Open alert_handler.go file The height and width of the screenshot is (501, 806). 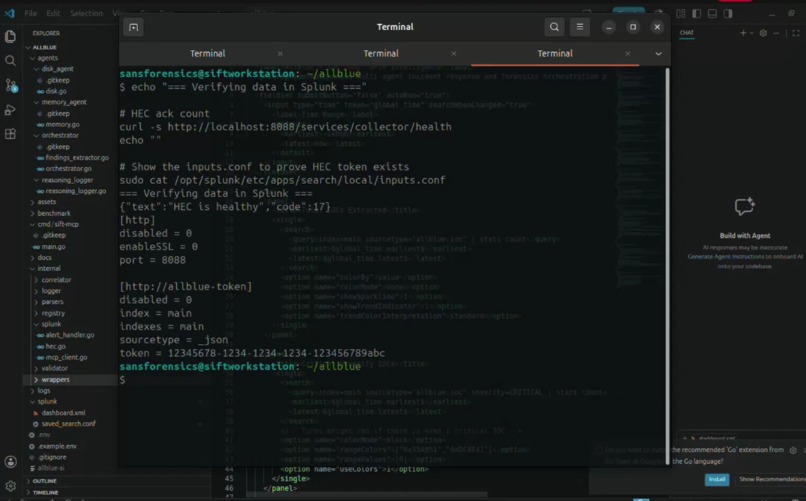pyautogui.click(x=69, y=335)
